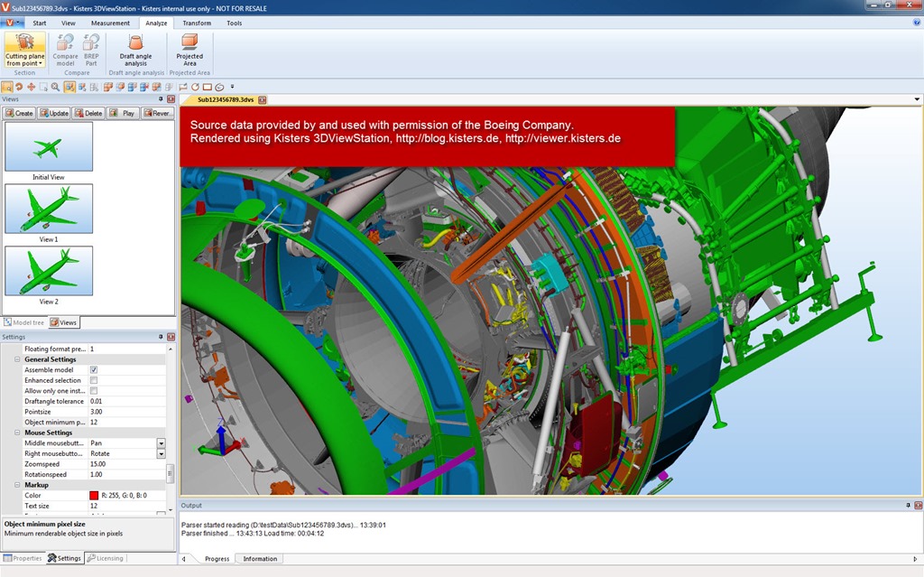The image size is (924, 577).
Task: Pin the Settings panel
Action: click(161, 337)
